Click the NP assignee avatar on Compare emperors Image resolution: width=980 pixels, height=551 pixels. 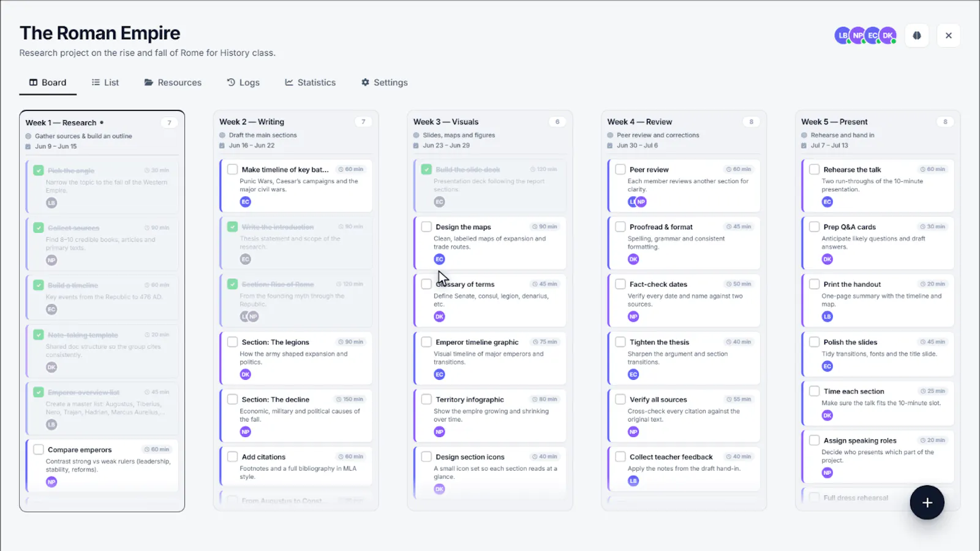point(51,482)
